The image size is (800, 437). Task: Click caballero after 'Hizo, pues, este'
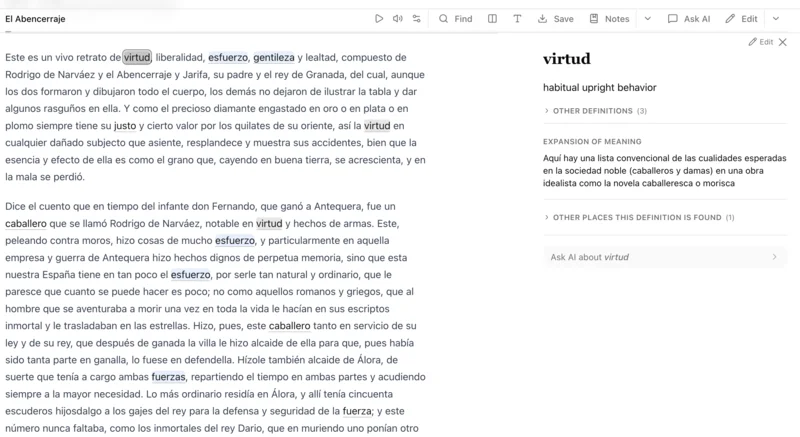(x=289, y=325)
